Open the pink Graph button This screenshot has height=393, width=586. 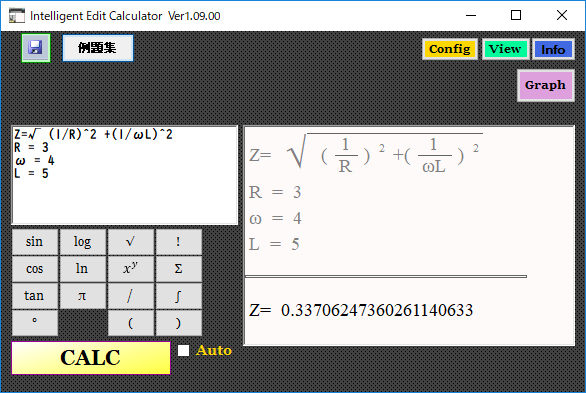point(546,85)
